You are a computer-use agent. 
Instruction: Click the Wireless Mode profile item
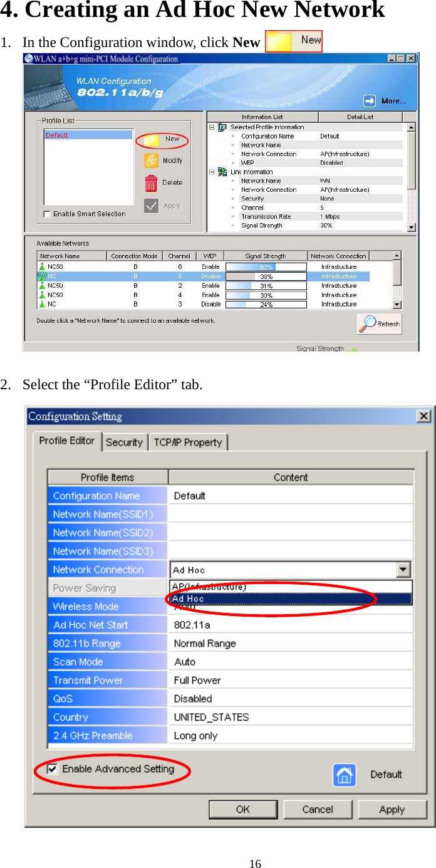pos(108,606)
